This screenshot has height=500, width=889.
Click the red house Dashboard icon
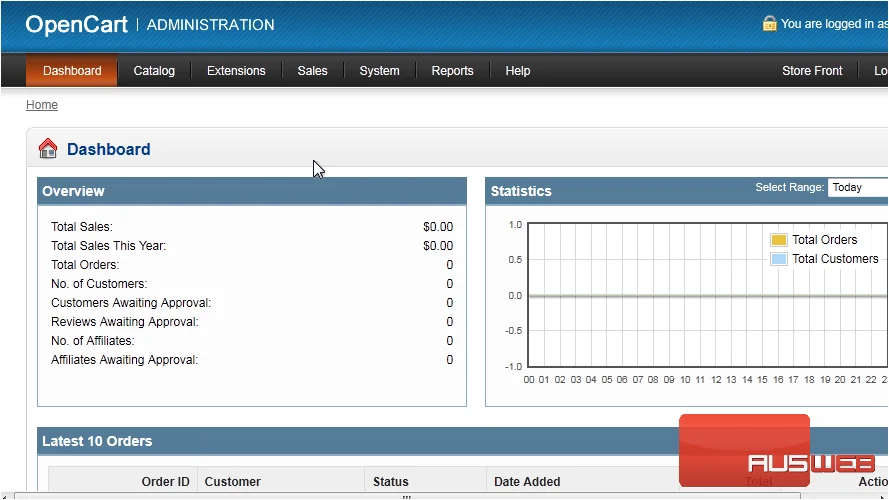[x=48, y=149]
